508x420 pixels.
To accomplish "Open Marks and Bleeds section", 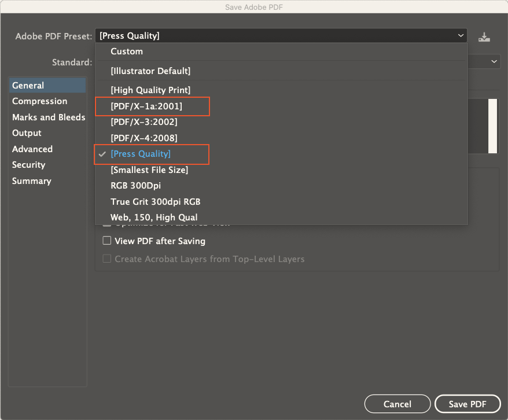I will [47, 117].
